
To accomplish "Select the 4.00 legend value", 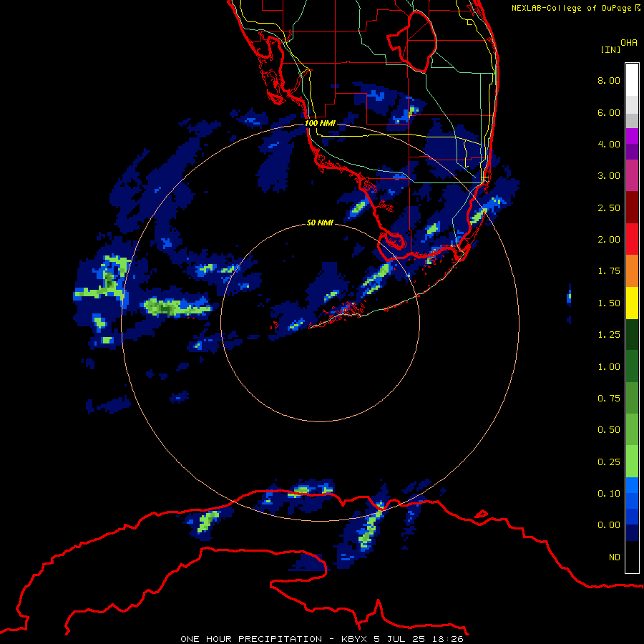I will pyautogui.click(x=609, y=144).
